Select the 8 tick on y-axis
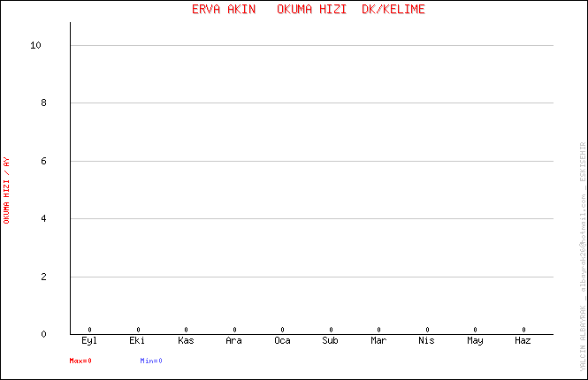The height and width of the screenshot is (380, 588). pyautogui.click(x=42, y=103)
